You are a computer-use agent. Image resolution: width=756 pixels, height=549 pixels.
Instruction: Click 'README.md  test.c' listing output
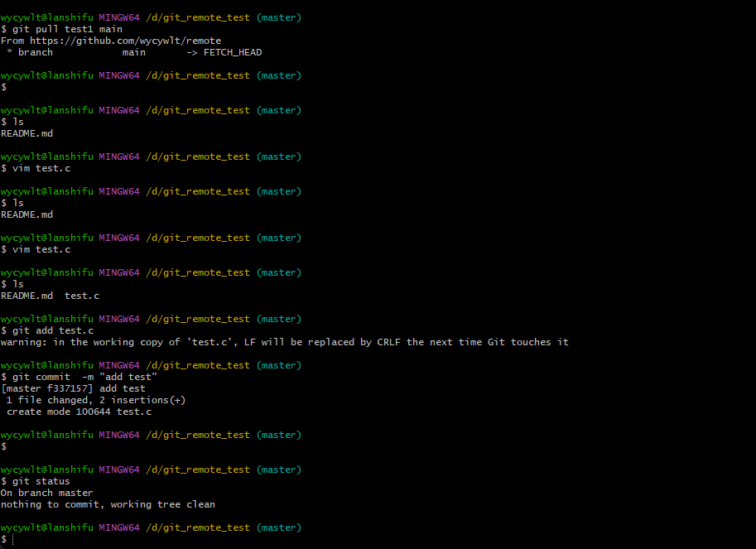[51, 296]
